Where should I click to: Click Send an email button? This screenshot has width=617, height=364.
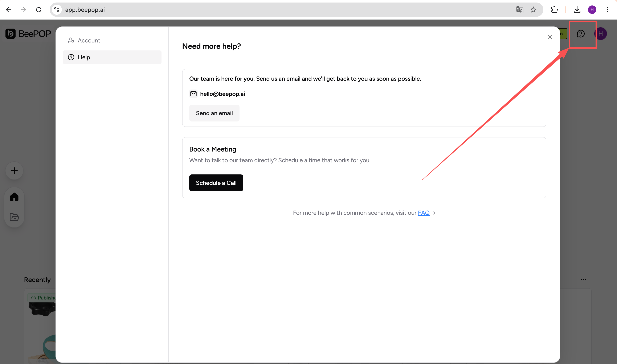tap(214, 113)
